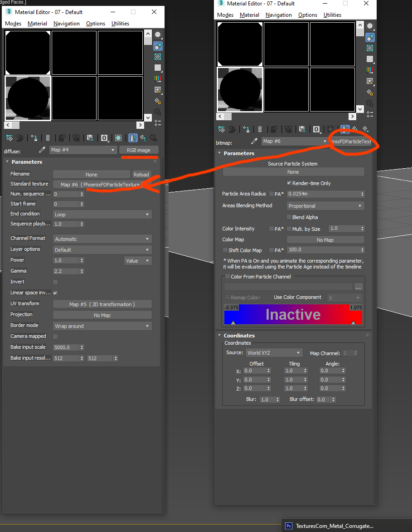Image resolution: width=412 pixels, height=532 pixels.
Task: Click Go to Parent icon in left editor
Action: [x=143, y=138]
